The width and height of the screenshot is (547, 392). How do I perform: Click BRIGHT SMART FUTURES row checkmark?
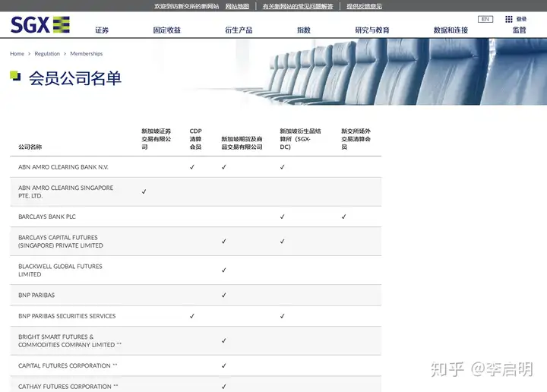223,341
